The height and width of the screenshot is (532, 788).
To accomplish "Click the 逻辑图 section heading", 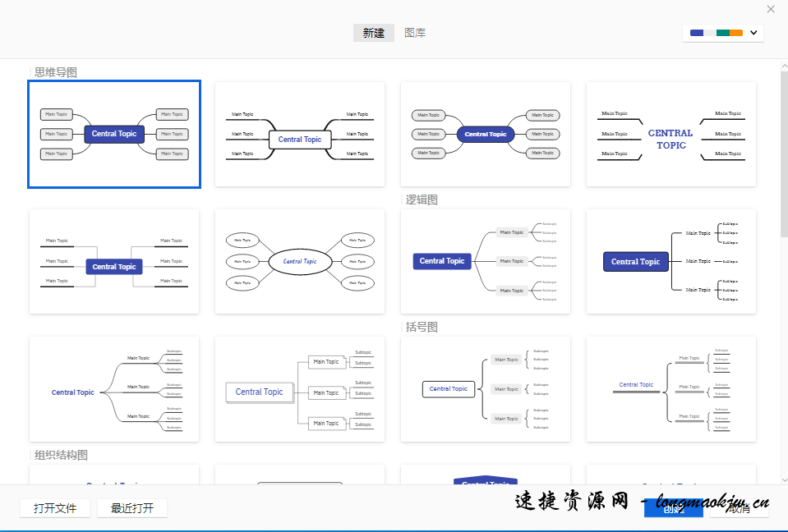I will coord(422,199).
